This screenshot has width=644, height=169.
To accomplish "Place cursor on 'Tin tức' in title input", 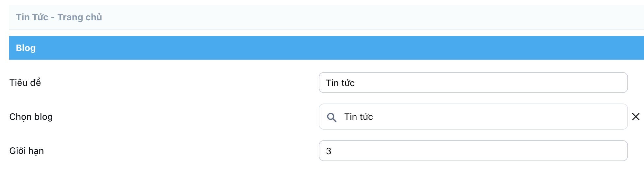I will (x=340, y=83).
